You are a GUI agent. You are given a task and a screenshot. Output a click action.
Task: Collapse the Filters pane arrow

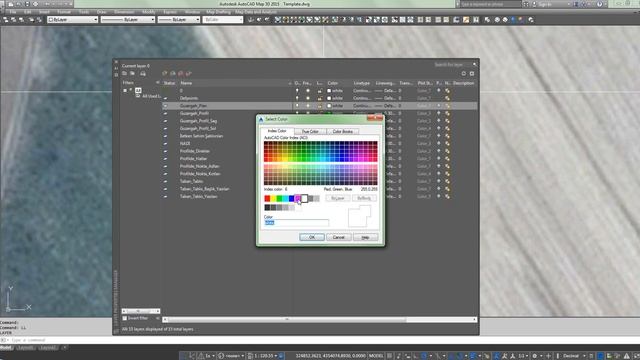[158, 83]
